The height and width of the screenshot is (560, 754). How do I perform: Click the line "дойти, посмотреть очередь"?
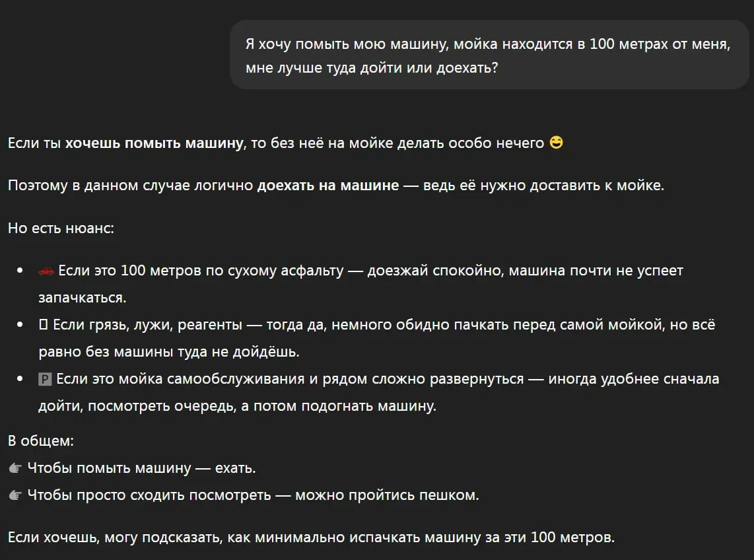238,407
